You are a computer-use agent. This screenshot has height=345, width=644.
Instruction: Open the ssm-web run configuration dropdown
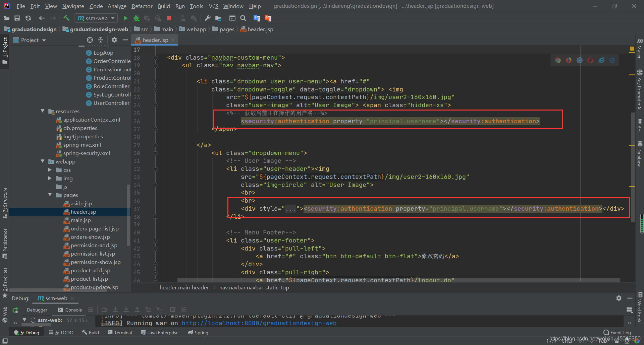(96, 18)
